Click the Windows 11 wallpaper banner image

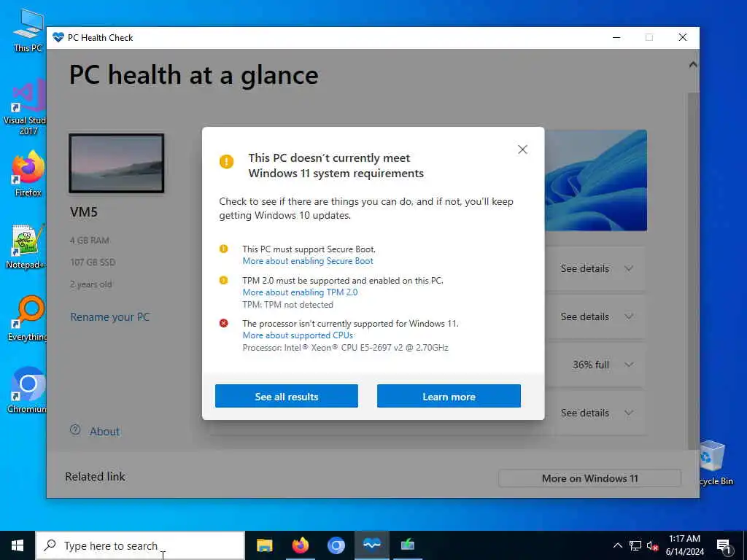point(595,181)
